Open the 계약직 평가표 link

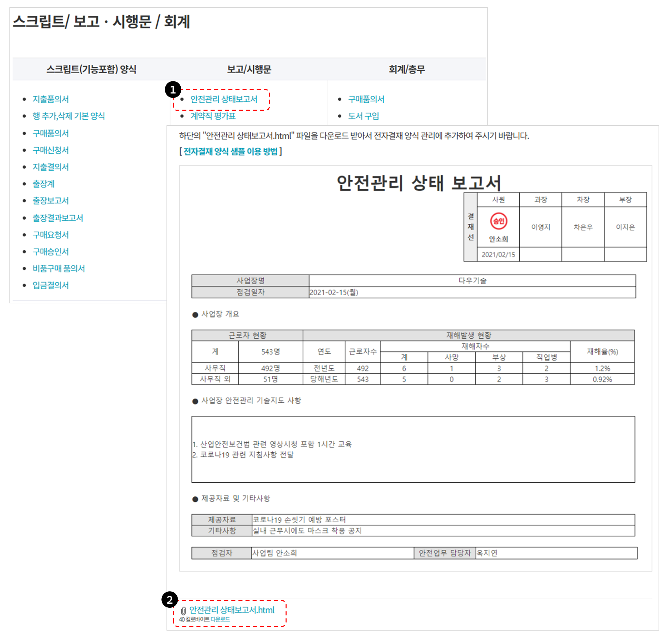[x=213, y=116]
